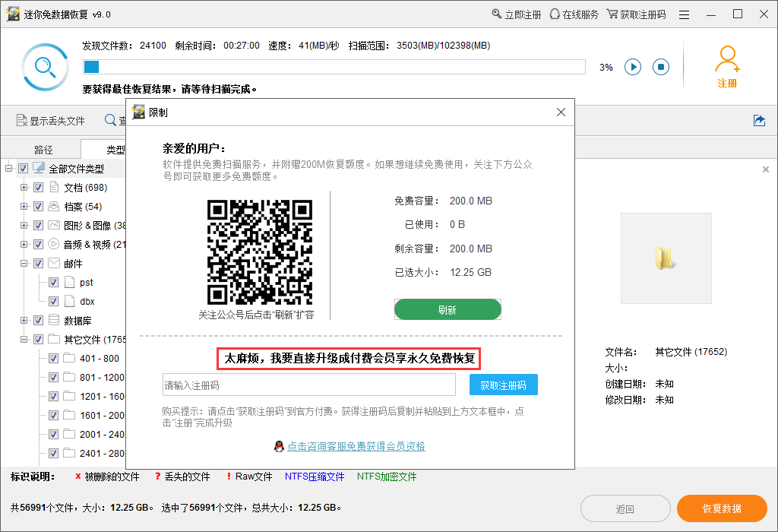Screen dimensions: 778x532
Task: Click the blue 获取注册码 button
Action: tap(503, 385)
